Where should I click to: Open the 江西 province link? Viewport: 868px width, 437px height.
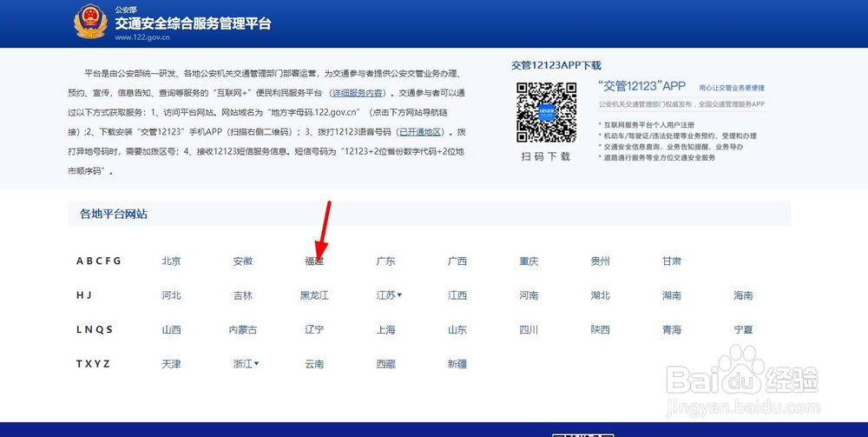point(457,295)
